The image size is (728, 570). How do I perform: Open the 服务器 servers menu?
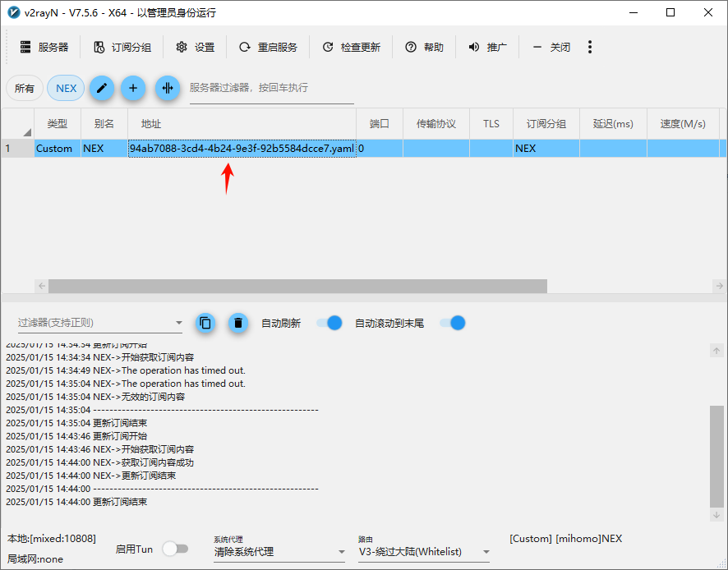tap(44, 48)
